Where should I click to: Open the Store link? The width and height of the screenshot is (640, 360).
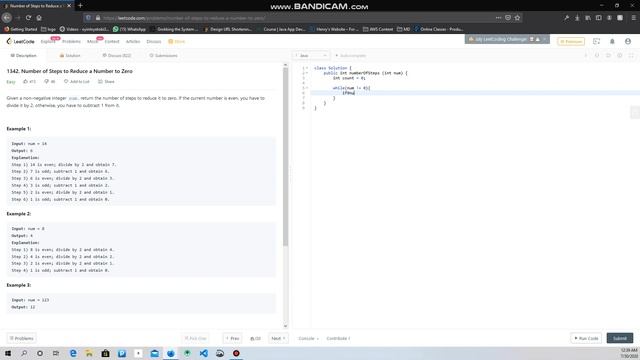177,41
